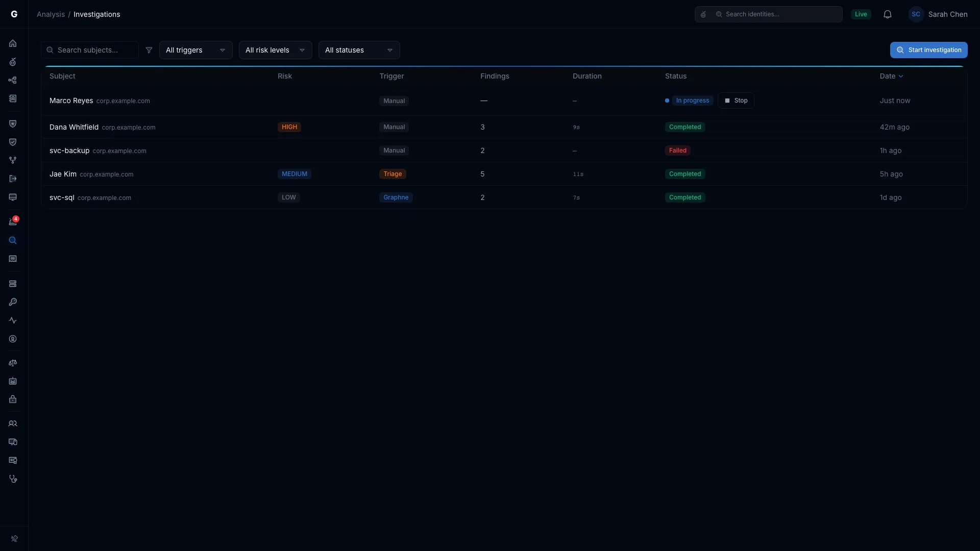
Task: Click the Start investigation button
Action: click(929, 50)
